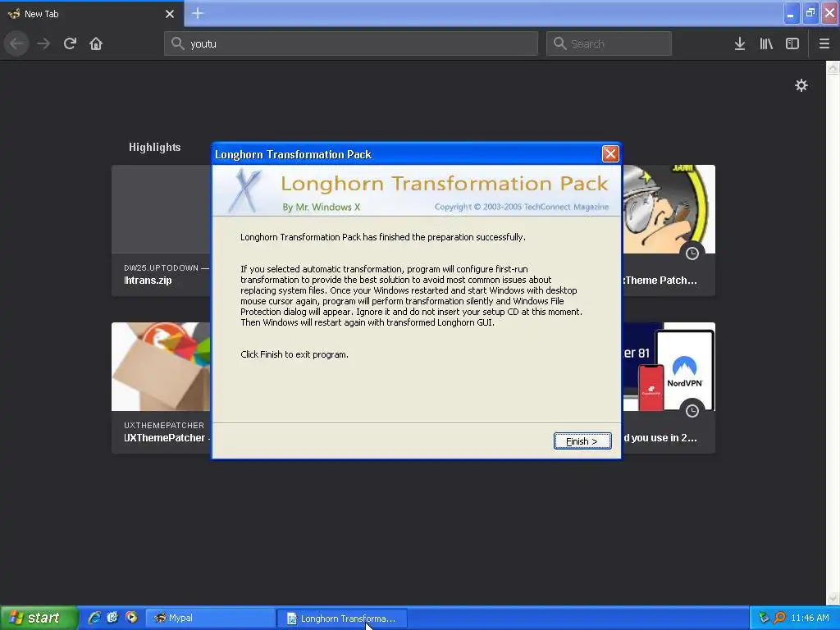Click the Finish button in the dialog

tap(582, 441)
